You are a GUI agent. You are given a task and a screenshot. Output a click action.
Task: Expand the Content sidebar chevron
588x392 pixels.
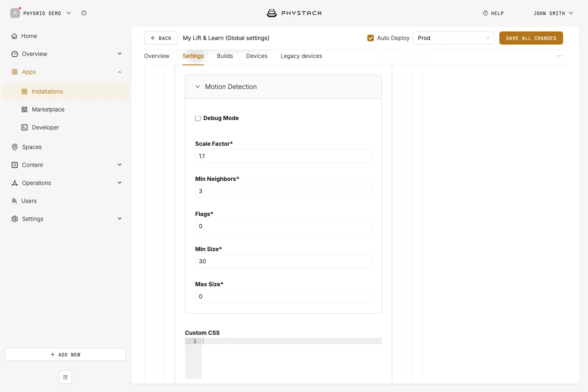pyautogui.click(x=120, y=165)
